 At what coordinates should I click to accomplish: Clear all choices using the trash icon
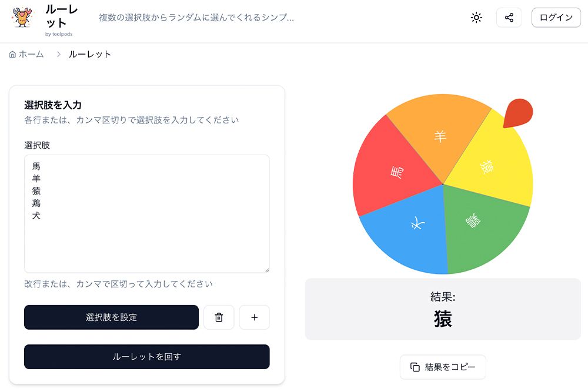click(x=218, y=317)
